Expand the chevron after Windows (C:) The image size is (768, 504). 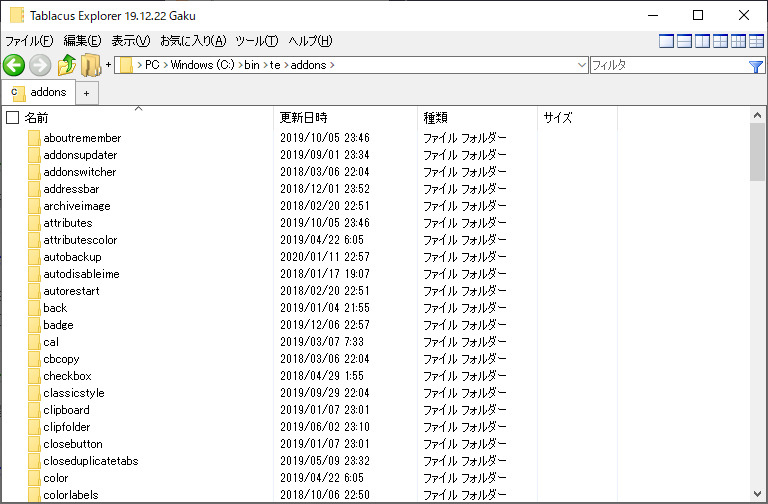point(240,65)
